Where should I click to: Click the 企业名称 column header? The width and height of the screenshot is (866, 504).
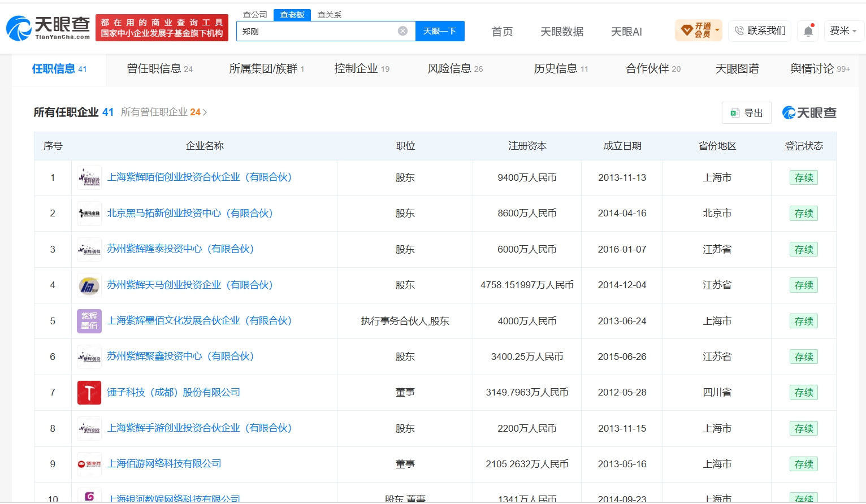[205, 146]
